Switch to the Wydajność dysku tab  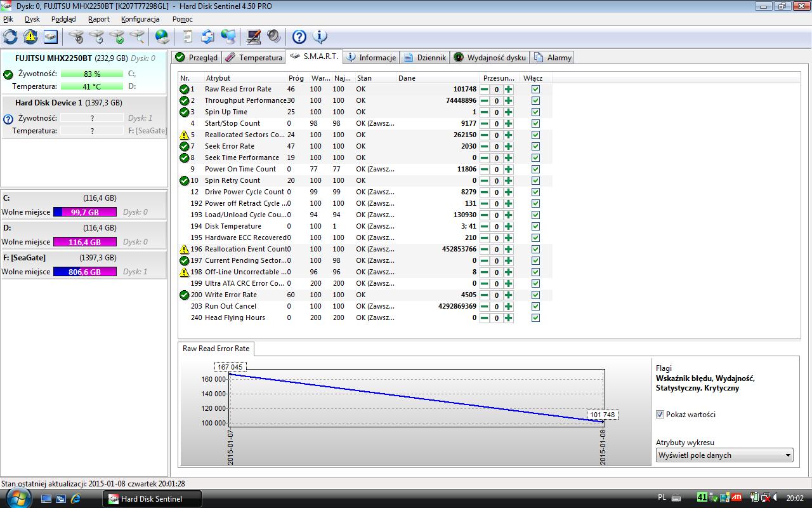(x=489, y=58)
